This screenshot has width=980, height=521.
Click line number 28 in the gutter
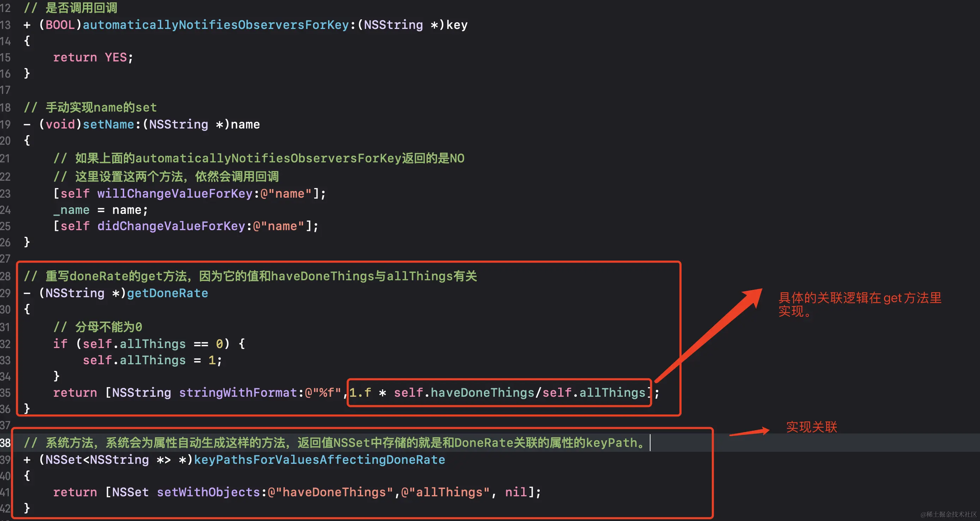[x=5, y=276]
